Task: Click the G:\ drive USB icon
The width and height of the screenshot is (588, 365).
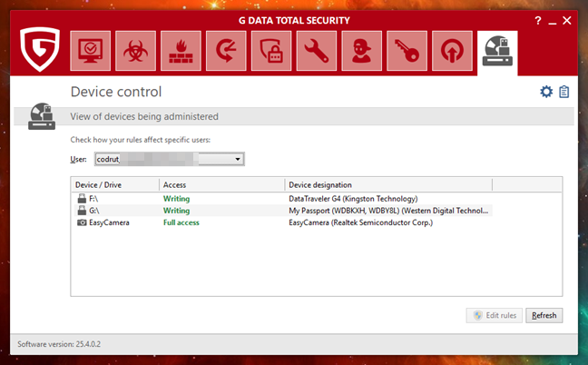Action: (x=82, y=211)
